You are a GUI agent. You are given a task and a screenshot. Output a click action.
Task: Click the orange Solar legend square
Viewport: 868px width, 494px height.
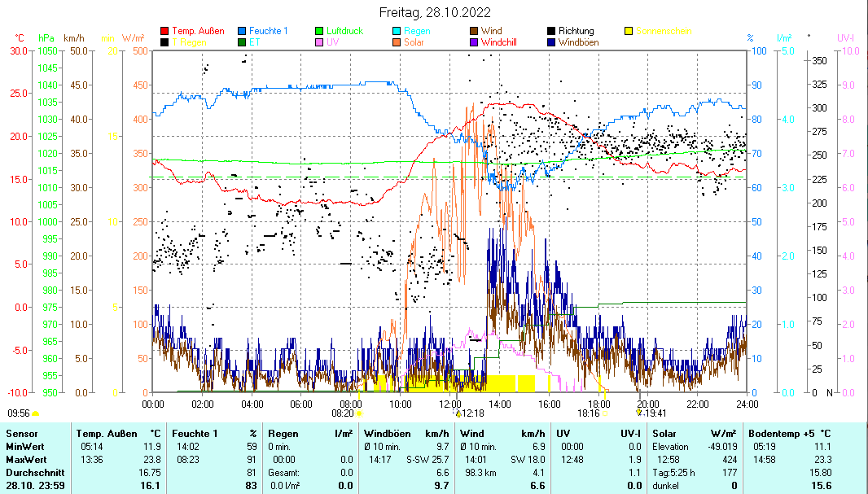pos(397,42)
